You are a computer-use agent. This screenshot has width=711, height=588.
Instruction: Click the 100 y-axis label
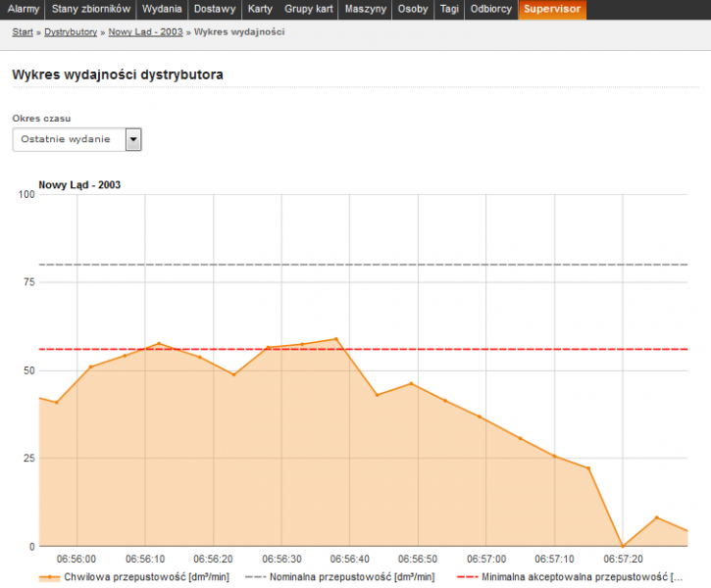(26, 194)
